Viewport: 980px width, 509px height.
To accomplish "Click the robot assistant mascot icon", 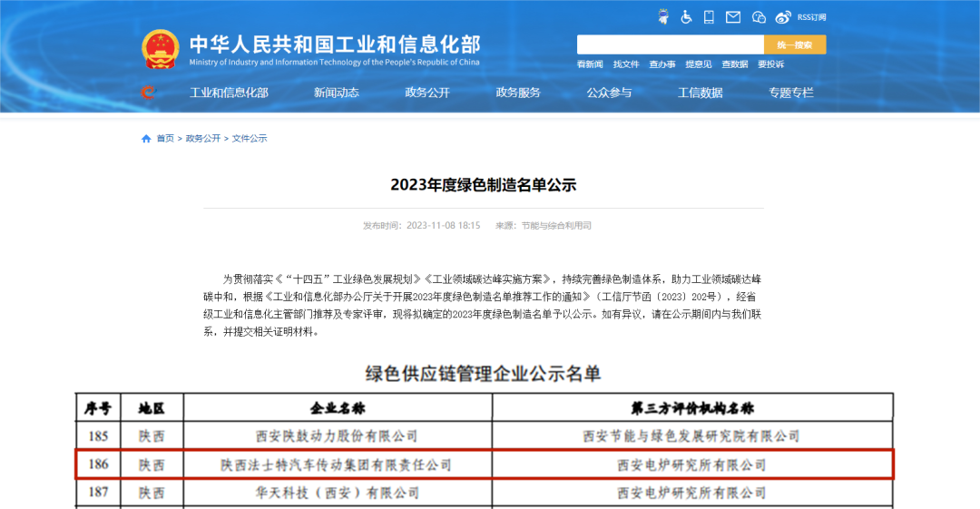I will [x=663, y=16].
